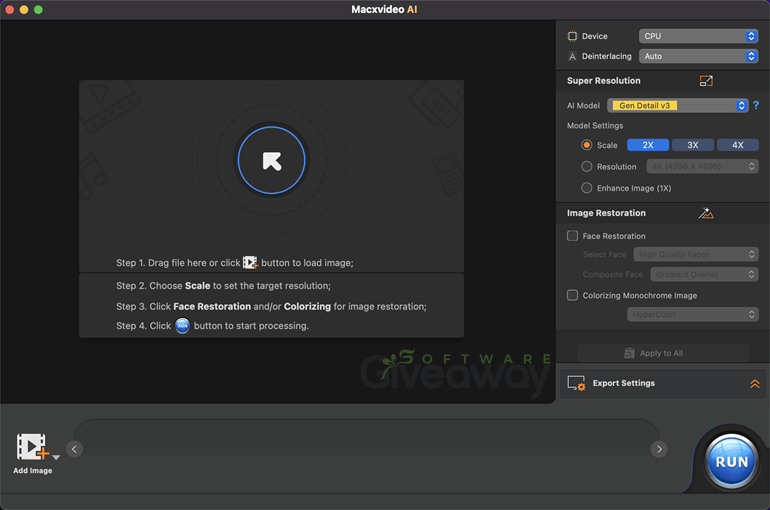Click the Image Restoration section header
The image size is (770, 510).
point(606,213)
